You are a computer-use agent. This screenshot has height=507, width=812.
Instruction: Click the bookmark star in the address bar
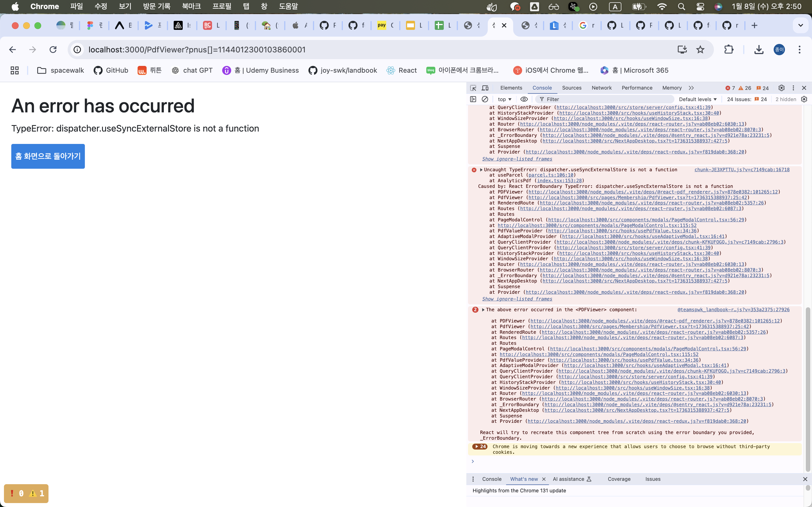700,49
